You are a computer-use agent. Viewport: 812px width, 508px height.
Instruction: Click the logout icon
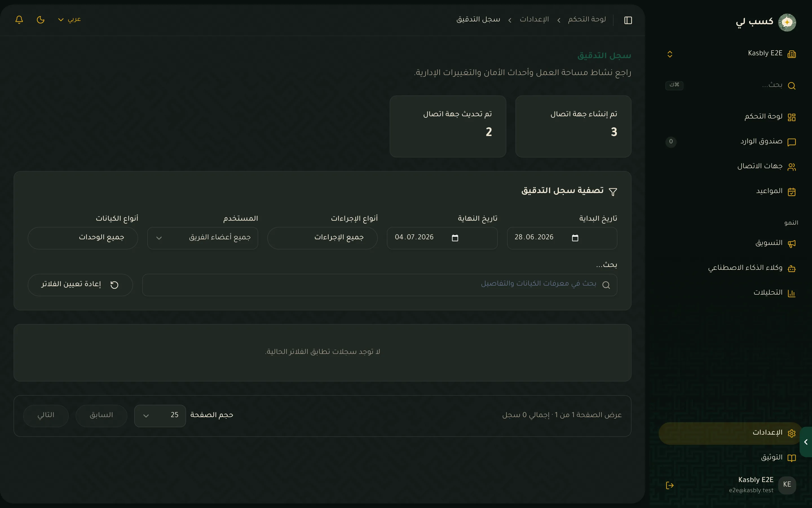[x=670, y=485]
